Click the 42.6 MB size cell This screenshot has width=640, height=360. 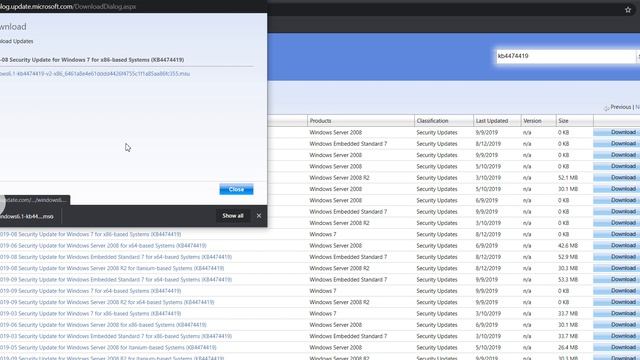tap(568, 246)
